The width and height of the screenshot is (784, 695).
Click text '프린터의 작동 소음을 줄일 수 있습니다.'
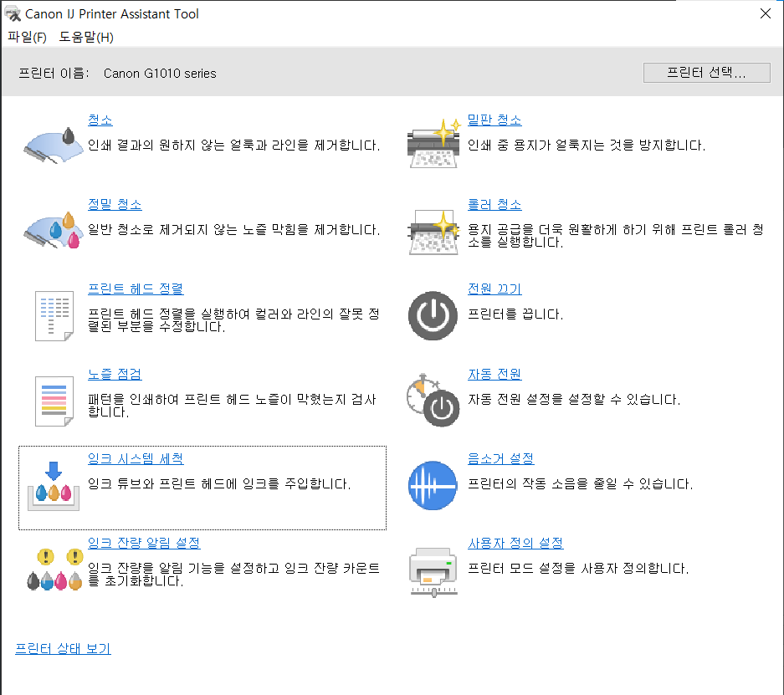click(x=581, y=483)
